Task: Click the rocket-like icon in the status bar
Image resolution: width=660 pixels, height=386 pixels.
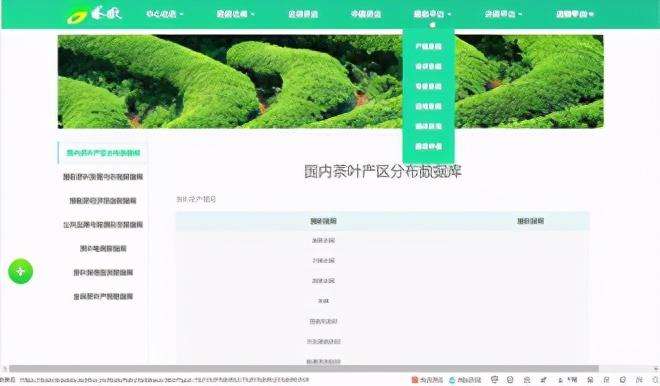Action: (543, 380)
